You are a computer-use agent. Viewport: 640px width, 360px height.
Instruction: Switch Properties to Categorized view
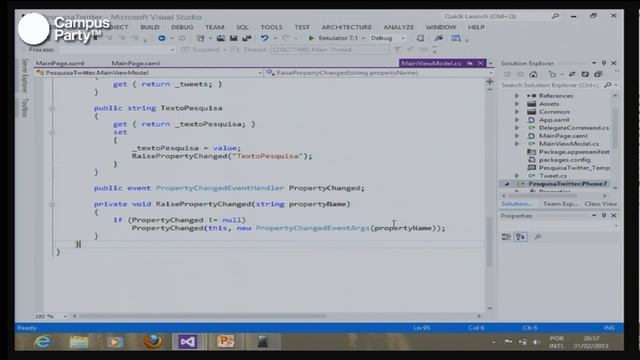pos(506,237)
